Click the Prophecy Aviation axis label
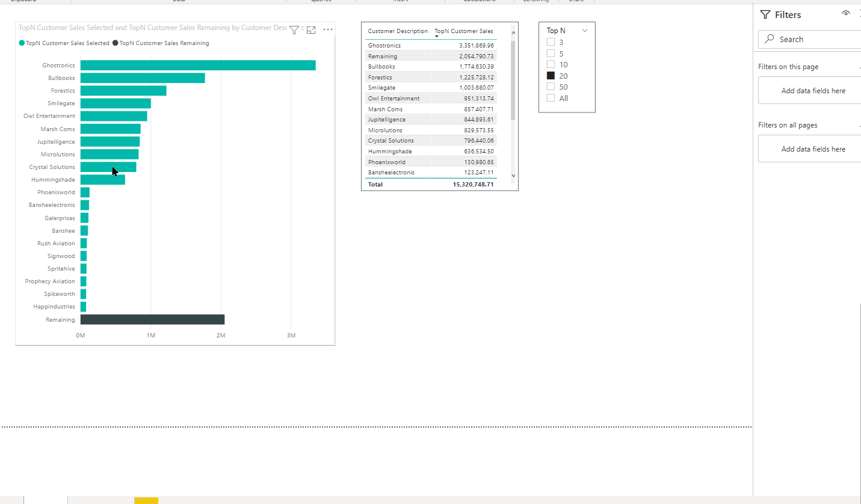Screen dimensions: 861x504 [50, 281]
